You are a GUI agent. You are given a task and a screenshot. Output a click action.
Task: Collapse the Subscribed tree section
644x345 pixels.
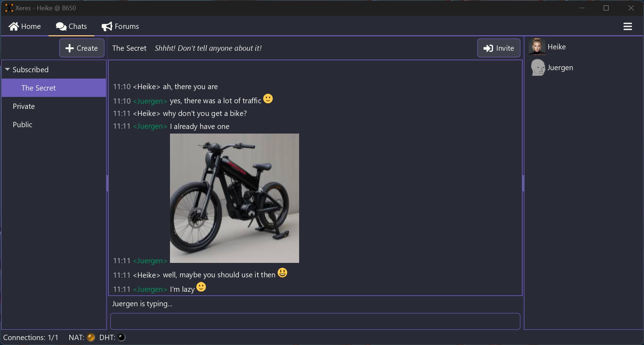coord(7,69)
